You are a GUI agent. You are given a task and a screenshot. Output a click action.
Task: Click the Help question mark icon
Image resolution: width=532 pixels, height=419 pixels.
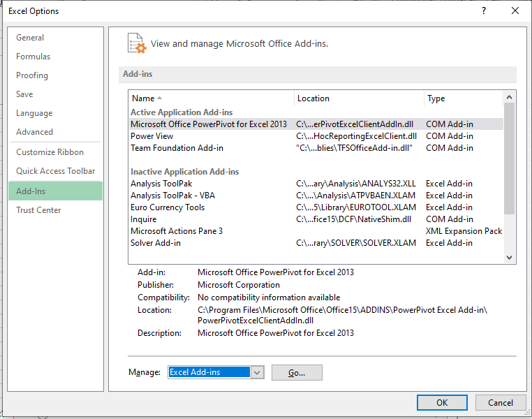click(484, 11)
